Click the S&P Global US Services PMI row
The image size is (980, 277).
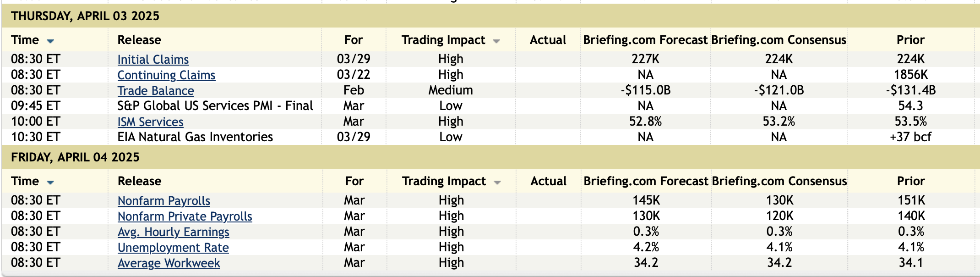click(x=215, y=106)
